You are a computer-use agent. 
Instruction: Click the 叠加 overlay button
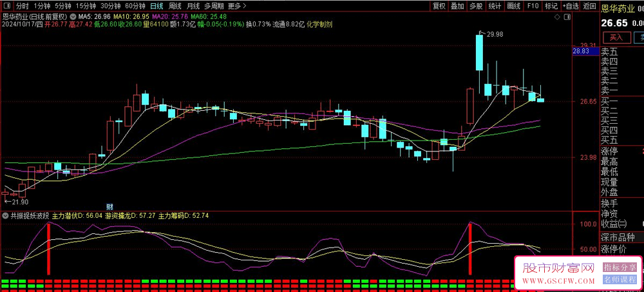click(x=457, y=6)
